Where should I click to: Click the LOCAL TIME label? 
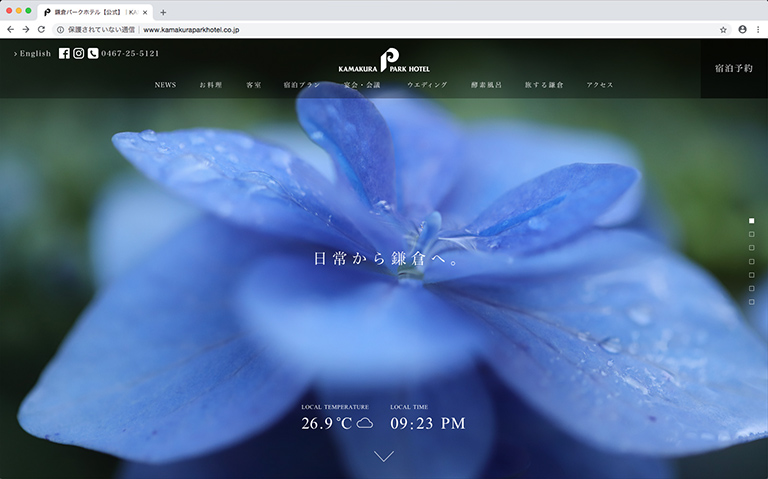coord(409,407)
